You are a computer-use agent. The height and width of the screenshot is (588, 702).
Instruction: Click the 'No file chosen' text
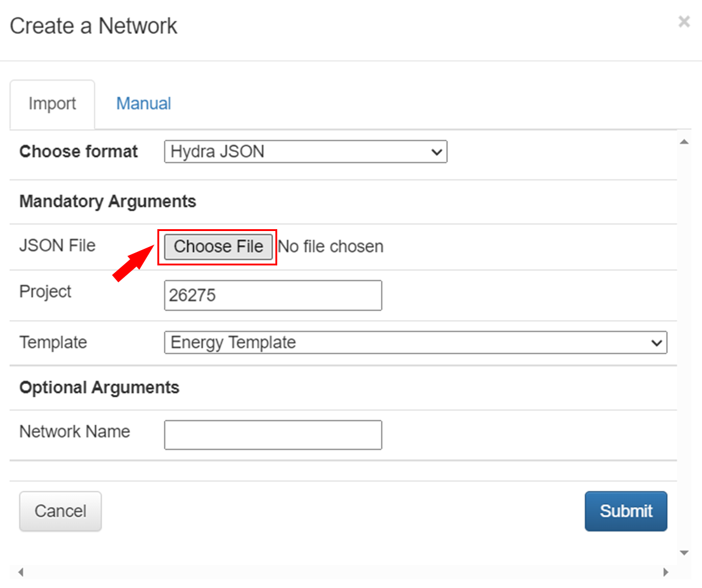pyautogui.click(x=331, y=247)
